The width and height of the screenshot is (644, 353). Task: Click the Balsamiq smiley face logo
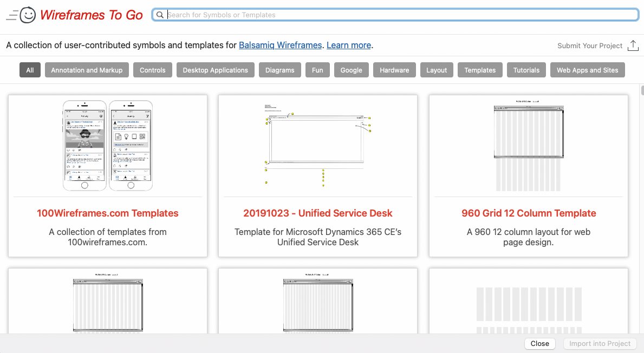28,15
